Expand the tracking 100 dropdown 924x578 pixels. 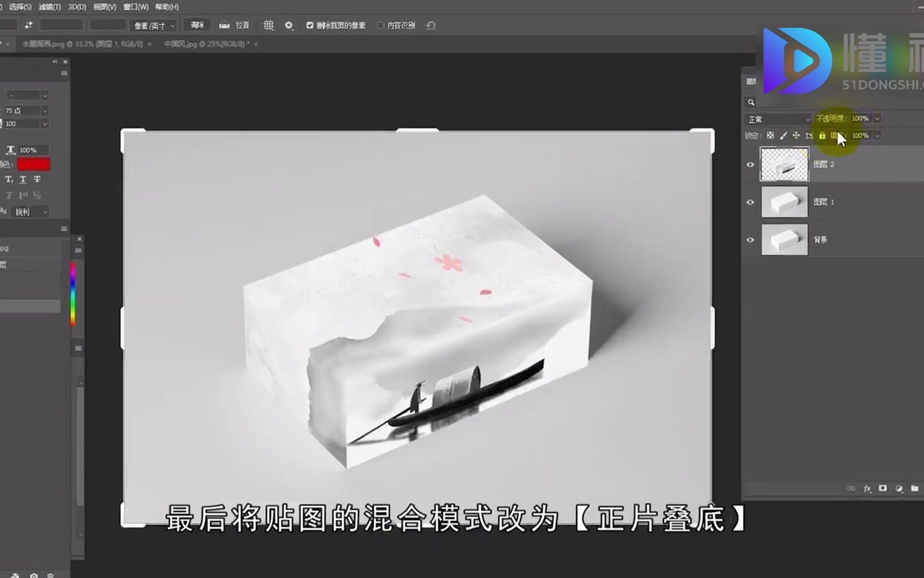tap(45, 124)
